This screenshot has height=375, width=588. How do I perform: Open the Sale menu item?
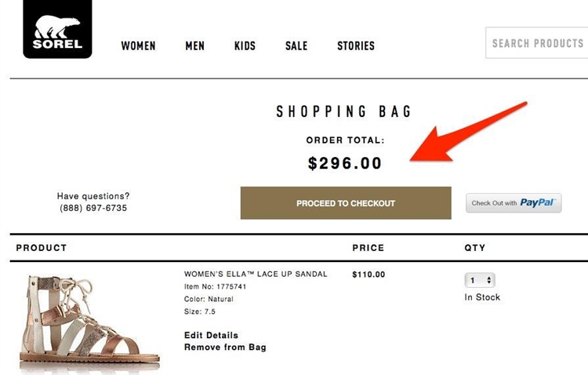point(296,46)
